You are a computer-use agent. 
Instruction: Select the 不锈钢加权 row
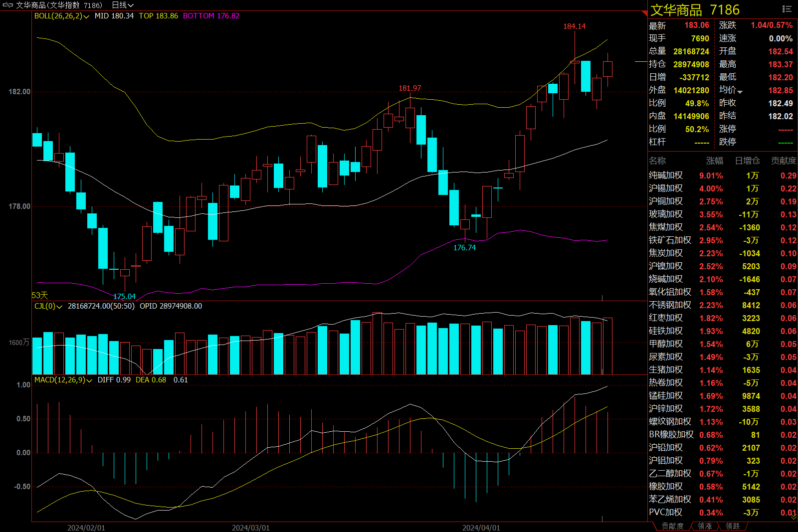point(723,305)
